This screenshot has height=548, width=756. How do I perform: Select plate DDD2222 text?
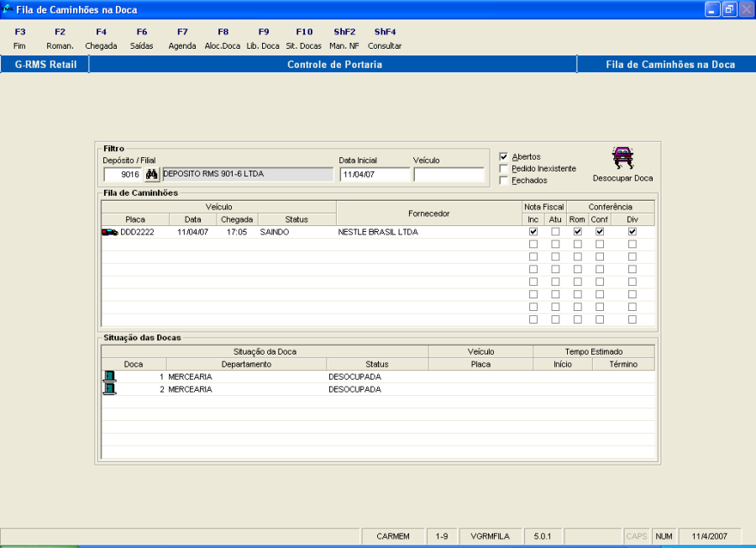tap(138, 232)
